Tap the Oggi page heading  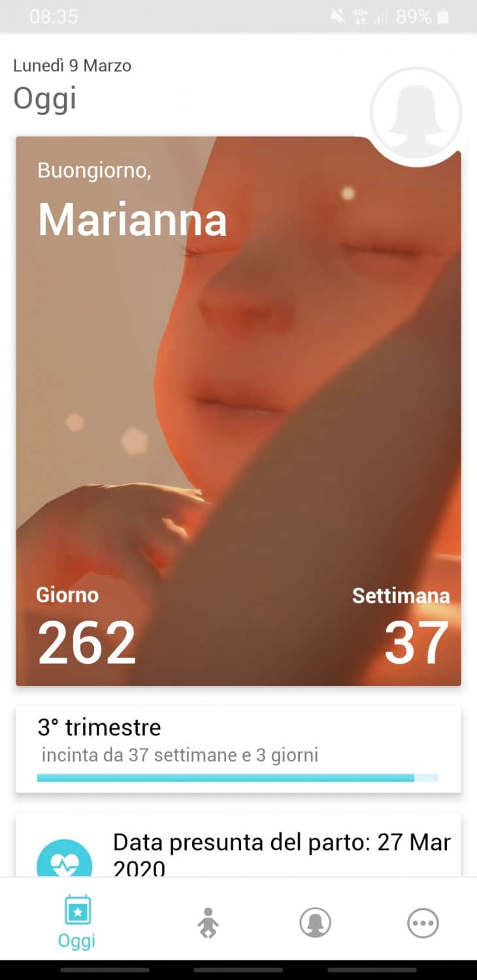pyautogui.click(x=45, y=99)
